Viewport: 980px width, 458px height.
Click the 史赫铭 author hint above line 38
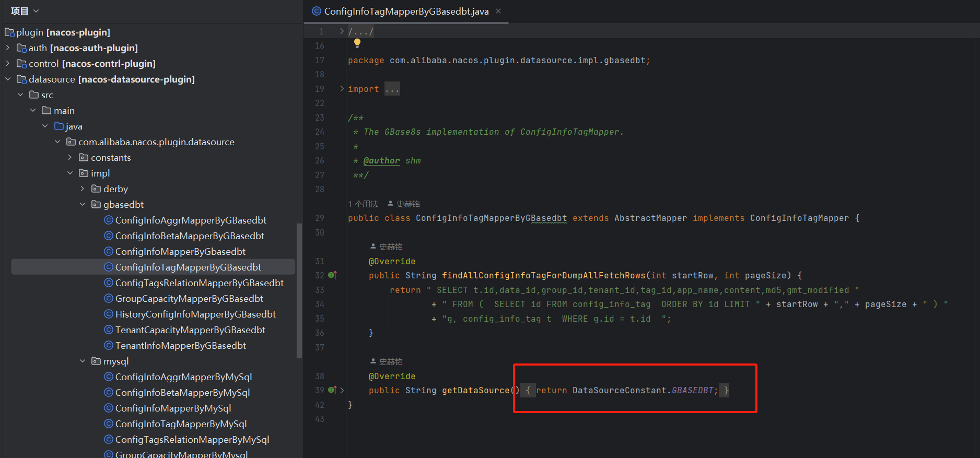tap(387, 362)
